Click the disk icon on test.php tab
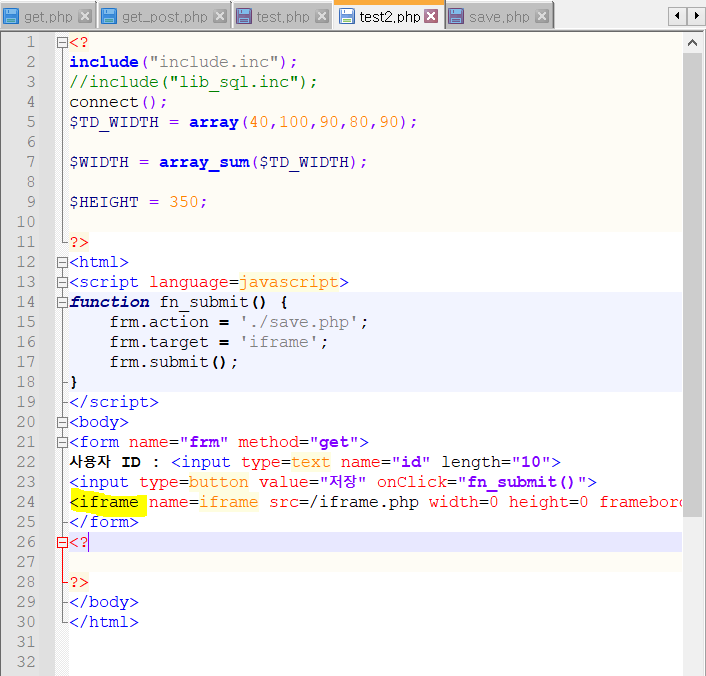Screen dimensions: 706x676 (x=244, y=17)
